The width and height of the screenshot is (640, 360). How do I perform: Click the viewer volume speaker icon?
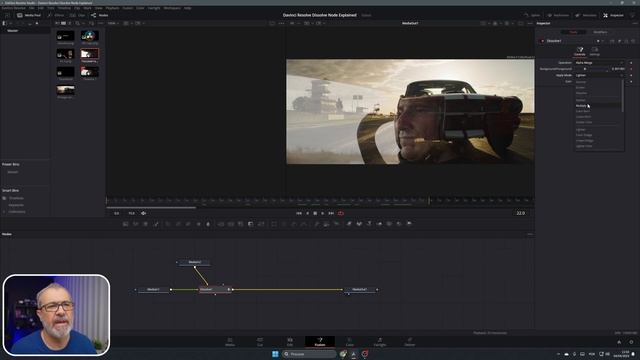pos(144,213)
